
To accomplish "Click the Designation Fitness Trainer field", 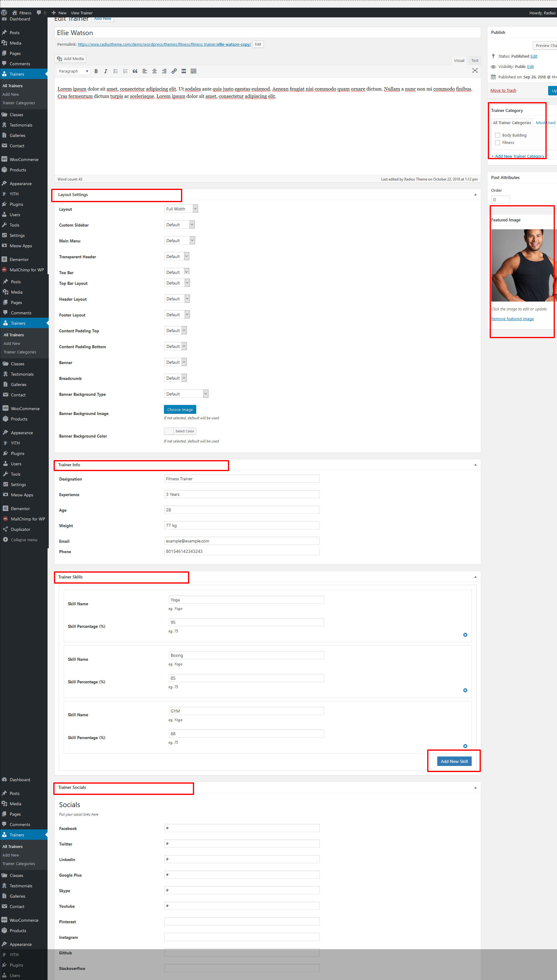I will (242, 478).
